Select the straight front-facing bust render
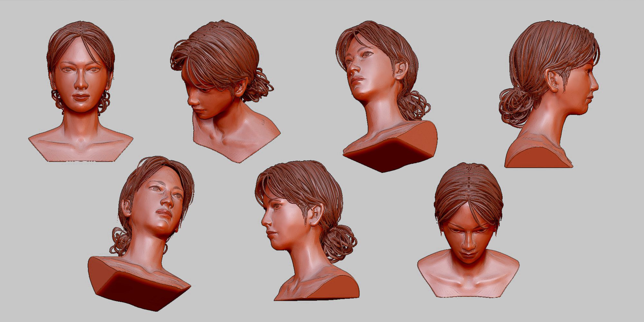Image resolution: width=644 pixels, height=322 pixels. coord(81,92)
